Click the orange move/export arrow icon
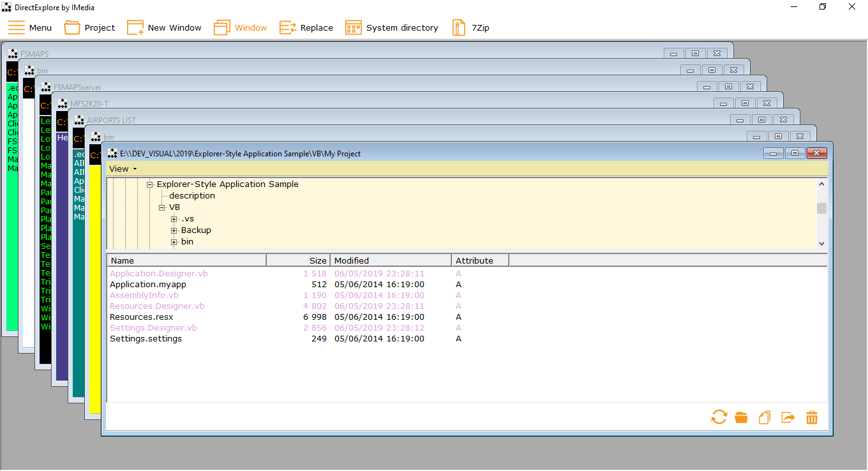Image resolution: width=868 pixels, height=471 pixels. [788, 417]
